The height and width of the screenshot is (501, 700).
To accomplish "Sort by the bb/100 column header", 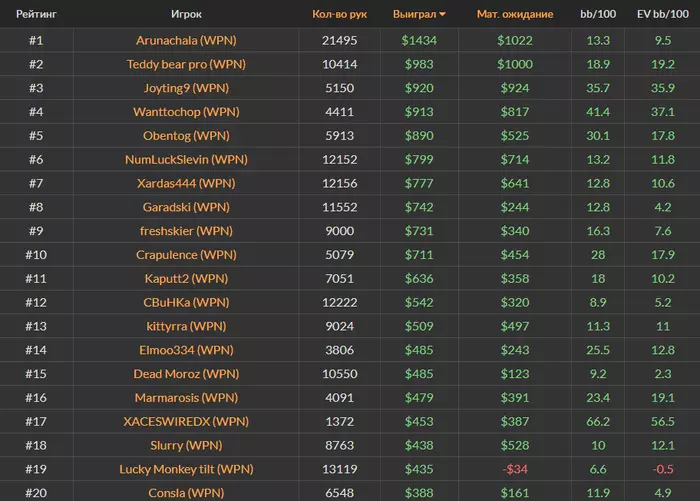I will 597,15.
